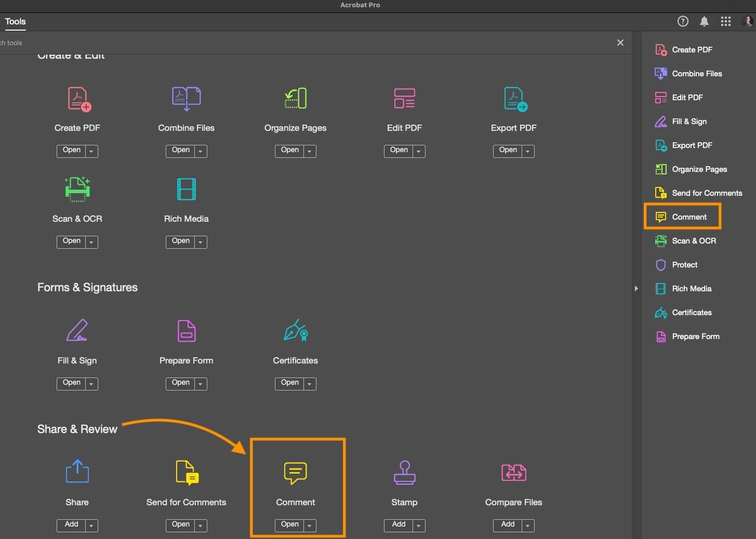Click the Export PDF tool icon in grid
This screenshot has height=539, width=756.
point(515,99)
